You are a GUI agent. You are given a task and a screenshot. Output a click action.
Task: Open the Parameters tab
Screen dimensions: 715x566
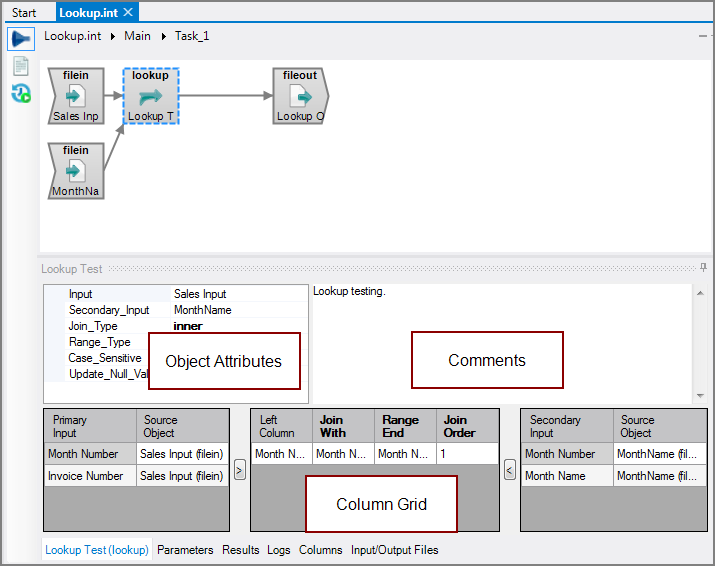pos(185,550)
